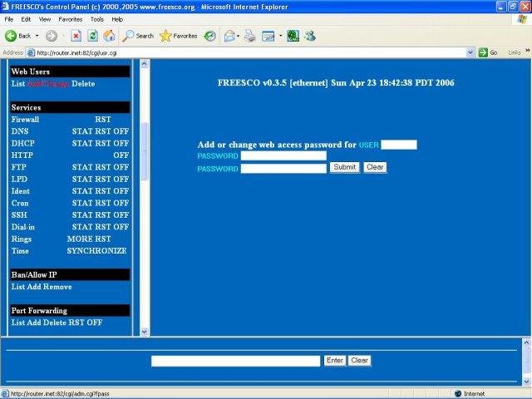
Task: Open the Edit menu
Action: (x=26, y=19)
